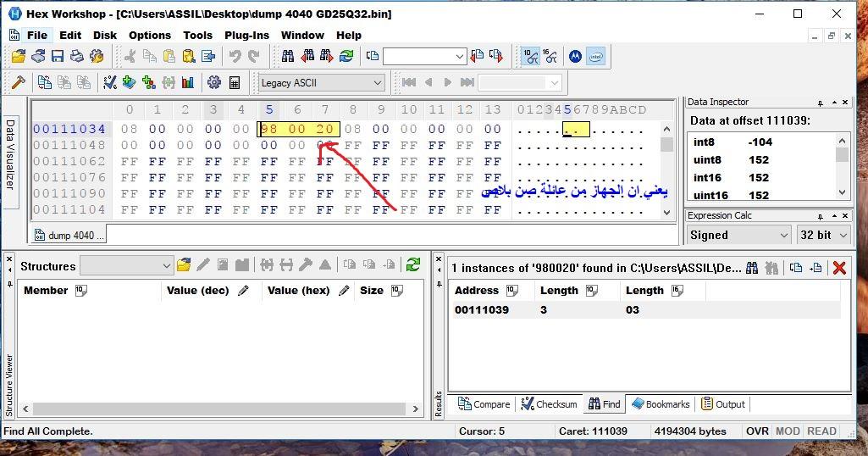The width and height of the screenshot is (868, 456).
Task: Click the uint16 row in Data Inspector
Action: coord(761,195)
